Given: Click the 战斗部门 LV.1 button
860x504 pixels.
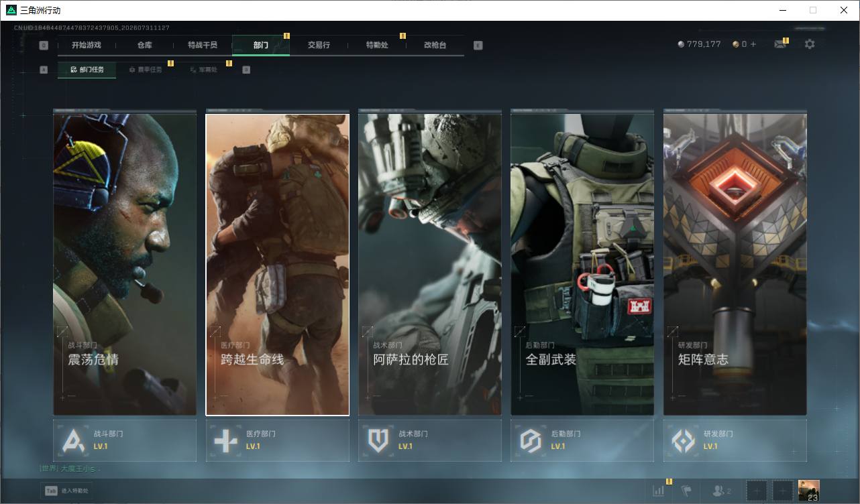Looking at the screenshot, I should [x=125, y=440].
